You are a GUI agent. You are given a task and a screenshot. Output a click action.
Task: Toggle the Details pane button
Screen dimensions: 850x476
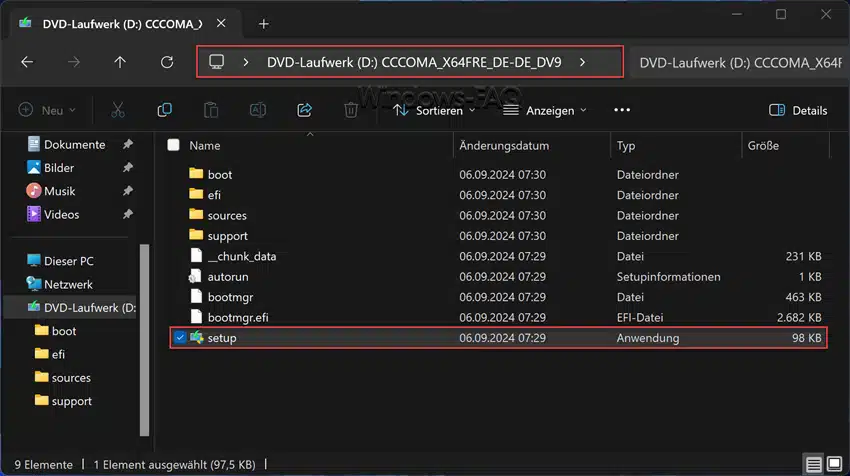click(798, 110)
